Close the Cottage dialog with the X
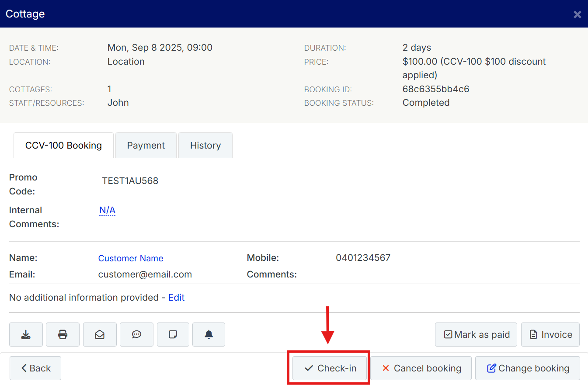 (577, 14)
